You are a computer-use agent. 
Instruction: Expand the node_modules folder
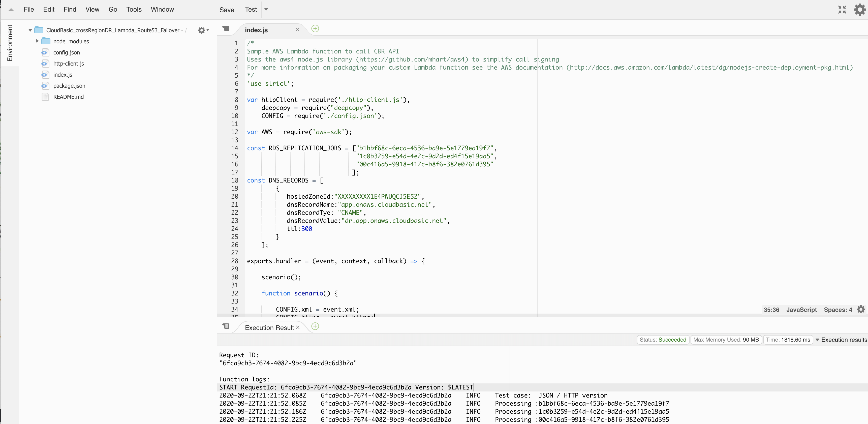(x=37, y=41)
